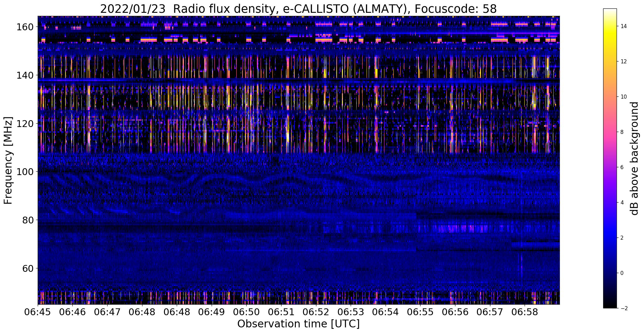
Task: Pick the 12 dB colorbar tick label
Action: 624,61
